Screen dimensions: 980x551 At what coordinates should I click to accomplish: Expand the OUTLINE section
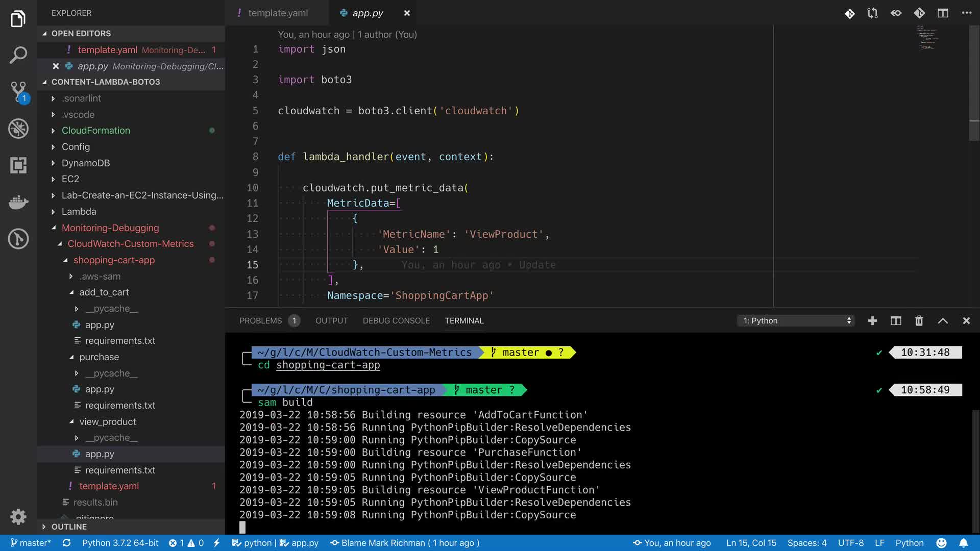point(69,527)
